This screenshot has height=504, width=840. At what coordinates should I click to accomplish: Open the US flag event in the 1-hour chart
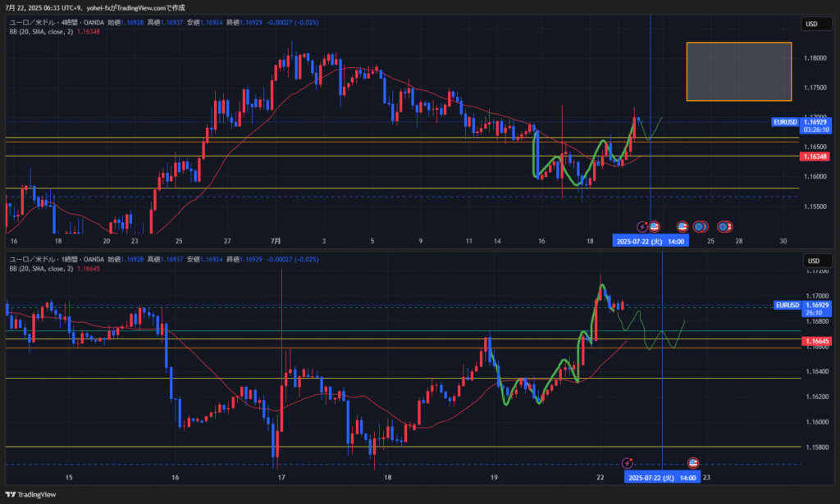pyautogui.click(x=693, y=463)
